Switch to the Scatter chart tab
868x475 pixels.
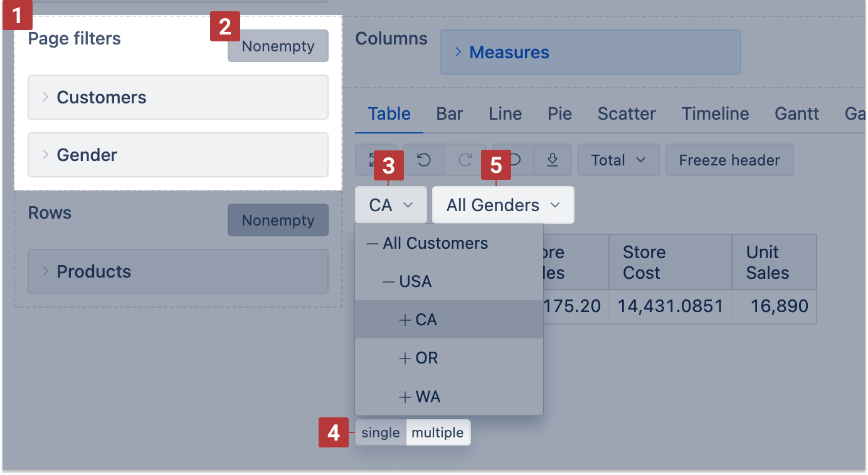pos(626,114)
